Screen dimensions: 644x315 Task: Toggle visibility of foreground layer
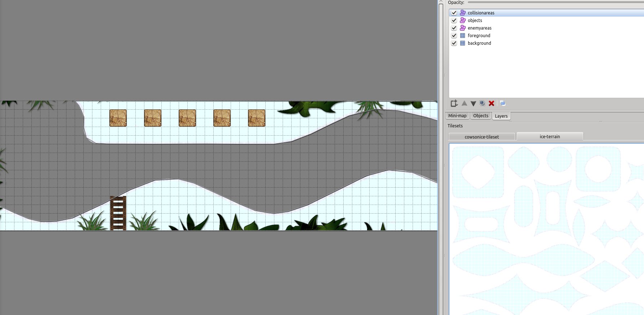click(x=454, y=35)
